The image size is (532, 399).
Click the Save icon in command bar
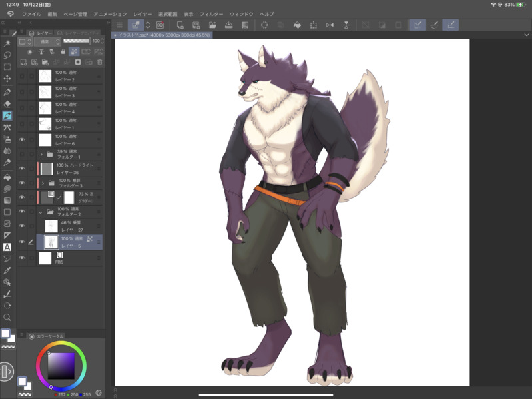(228, 25)
